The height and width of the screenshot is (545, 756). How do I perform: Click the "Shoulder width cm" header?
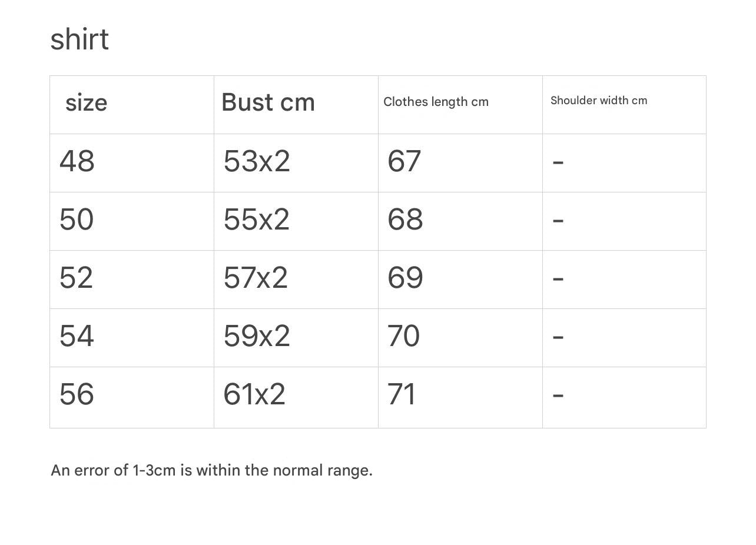pos(598,101)
